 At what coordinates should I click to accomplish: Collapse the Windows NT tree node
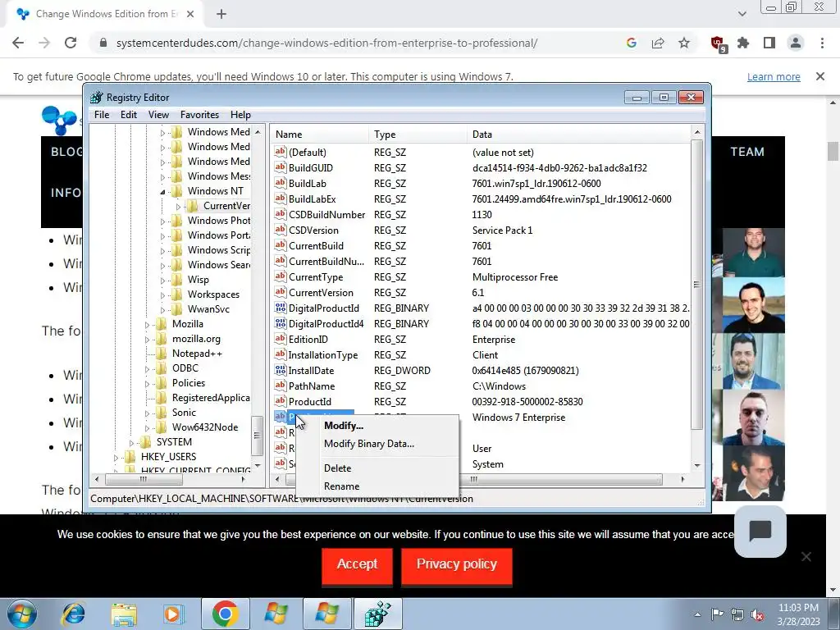pyautogui.click(x=162, y=191)
